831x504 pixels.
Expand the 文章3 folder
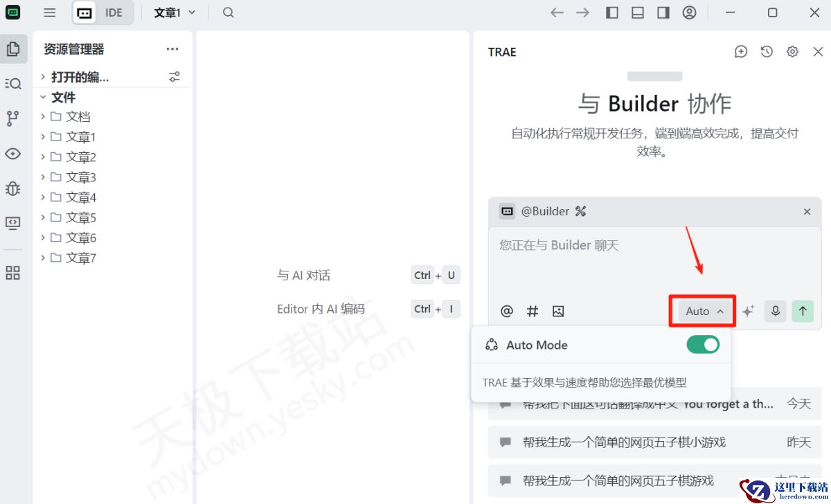[114, 177]
